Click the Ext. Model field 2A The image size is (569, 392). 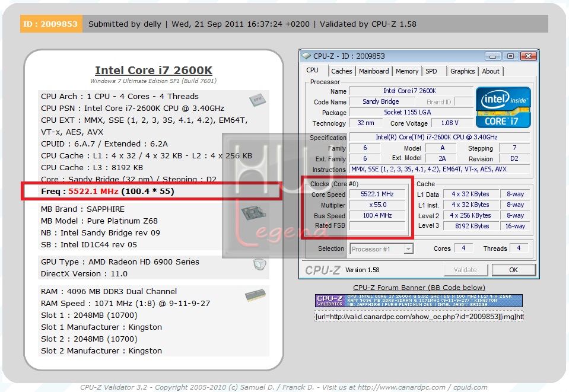tap(442, 158)
